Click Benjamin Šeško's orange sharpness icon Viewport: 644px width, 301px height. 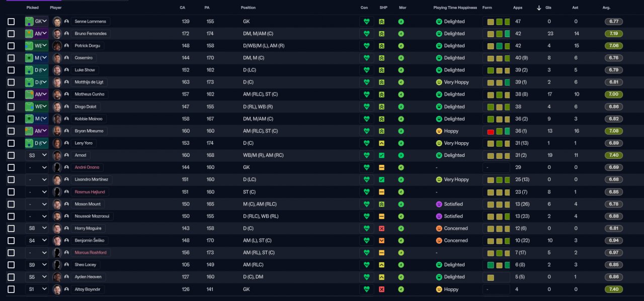click(x=381, y=241)
